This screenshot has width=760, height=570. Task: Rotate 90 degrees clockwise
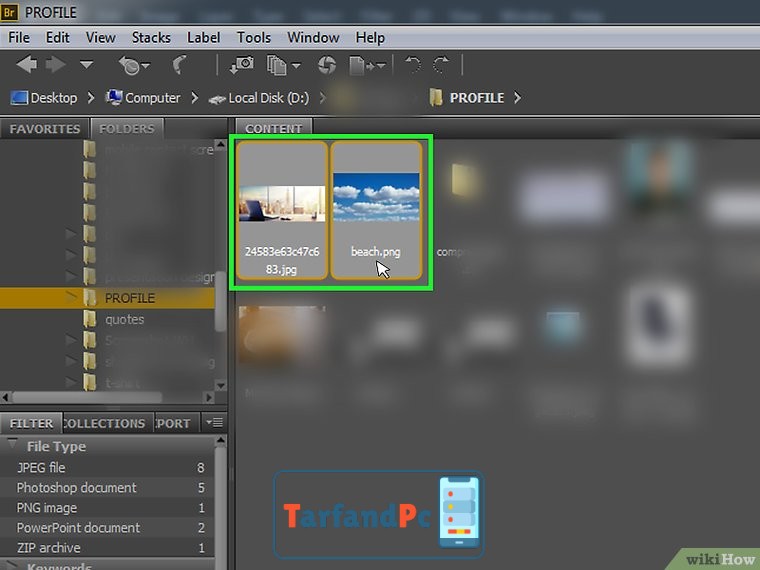[x=442, y=65]
